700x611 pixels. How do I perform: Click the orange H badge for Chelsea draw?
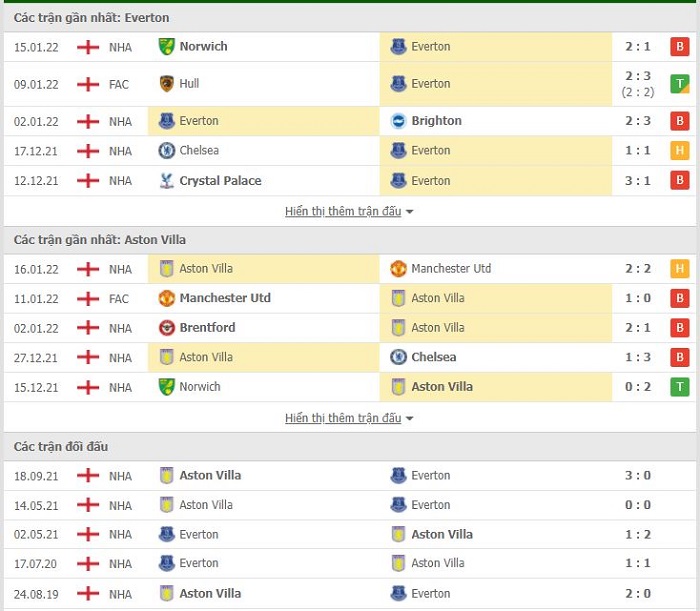click(679, 151)
